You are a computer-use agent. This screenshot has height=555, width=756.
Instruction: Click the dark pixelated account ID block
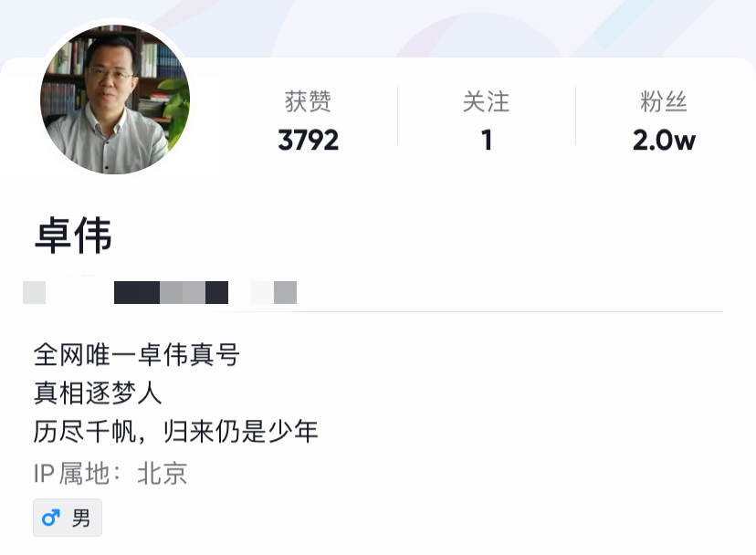pyautogui.click(x=171, y=293)
